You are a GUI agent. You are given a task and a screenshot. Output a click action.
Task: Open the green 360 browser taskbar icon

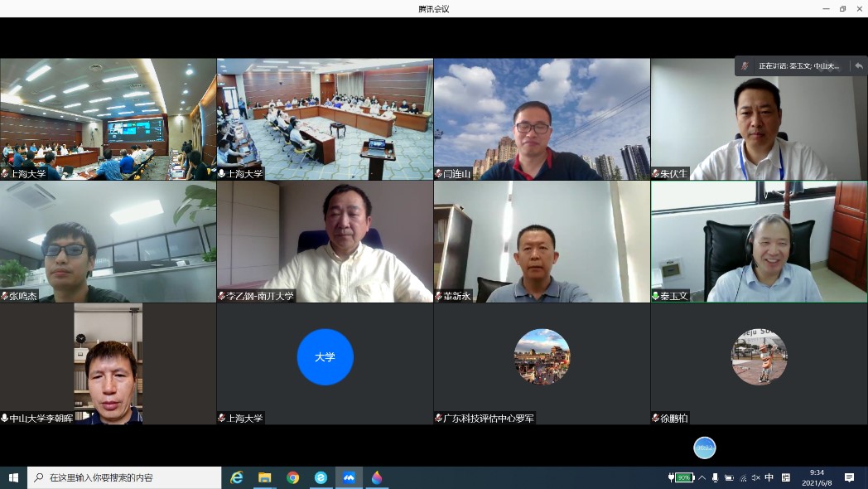tap(321, 477)
